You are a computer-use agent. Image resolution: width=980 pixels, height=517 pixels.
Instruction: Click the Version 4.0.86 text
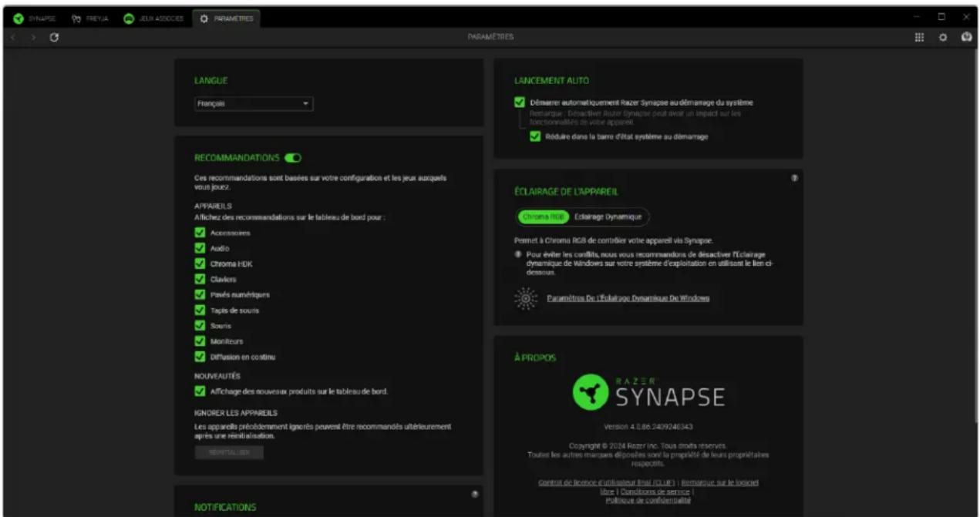pyautogui.click(x=648, y=426)
